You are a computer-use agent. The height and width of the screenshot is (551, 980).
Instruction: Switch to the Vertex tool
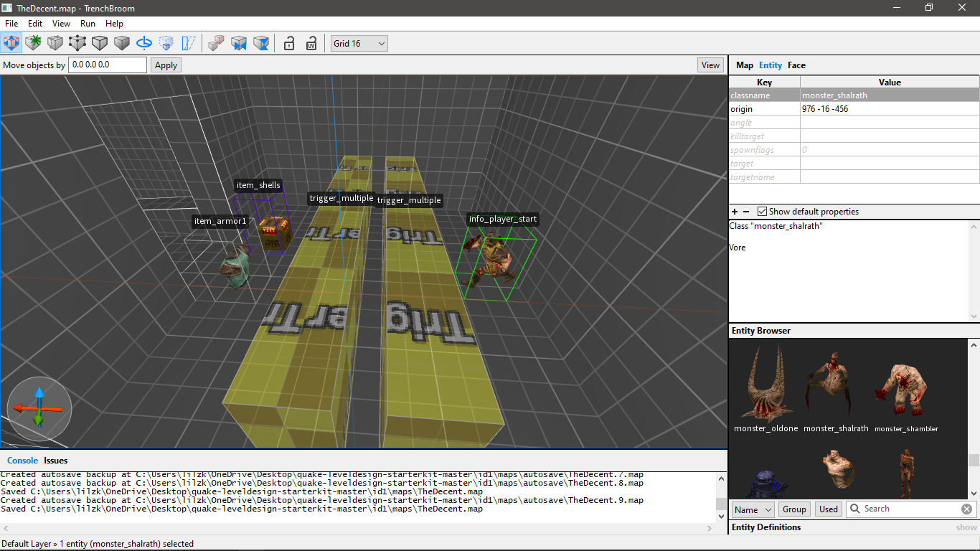pos(77,43)
